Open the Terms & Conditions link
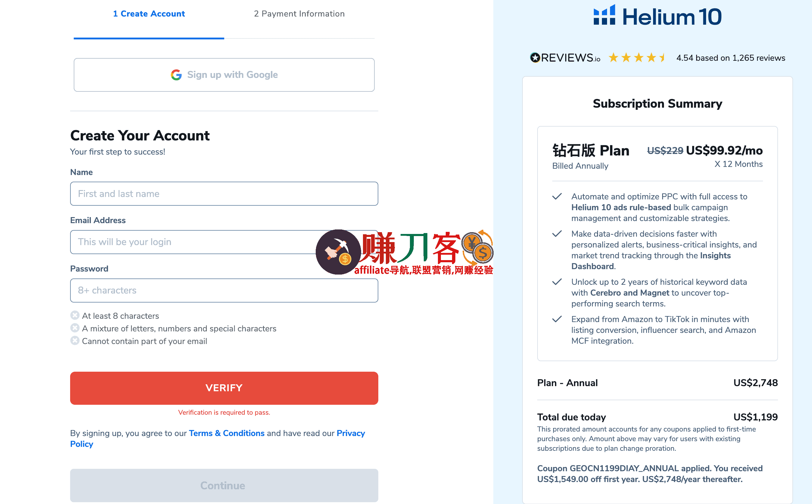Viewport: 812px width, 504px height. 227,433
